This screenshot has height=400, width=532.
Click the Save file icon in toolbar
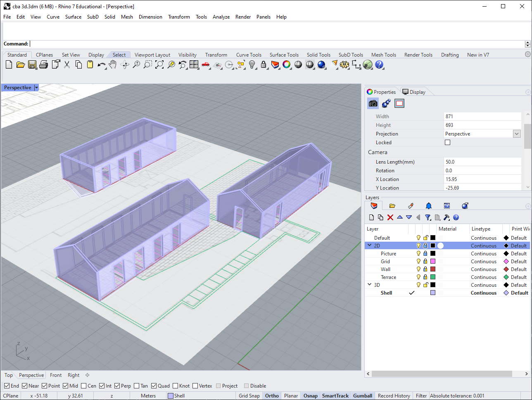coord(32,64)
